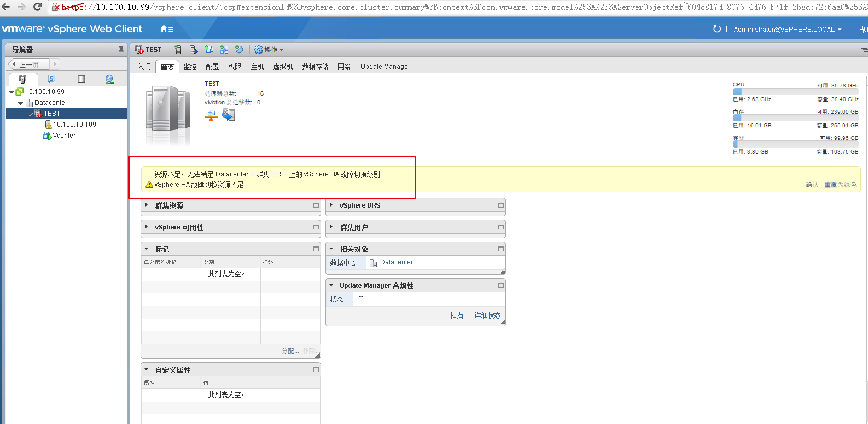Switch to the 权限 tab

pyautogui.click(x=235, y=67)
